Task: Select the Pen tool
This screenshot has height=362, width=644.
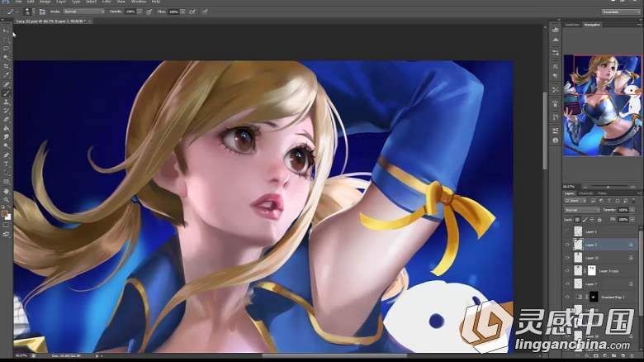Action: point(6,155)
